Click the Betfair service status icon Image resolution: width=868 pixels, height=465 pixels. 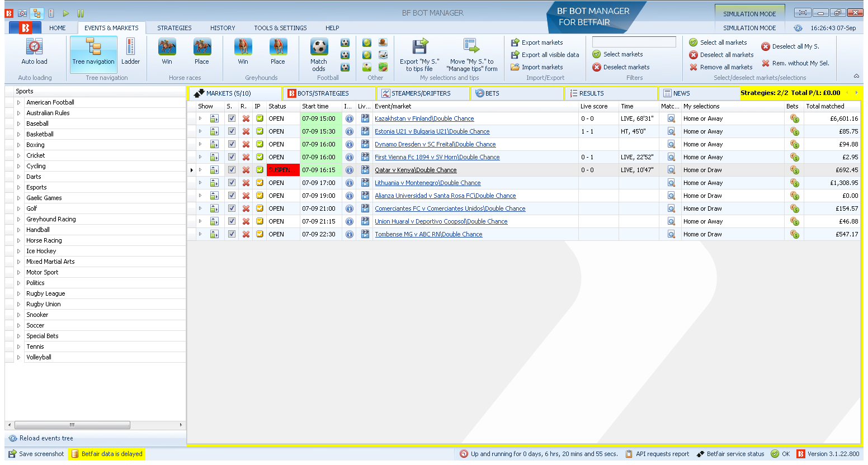point(700,454)
